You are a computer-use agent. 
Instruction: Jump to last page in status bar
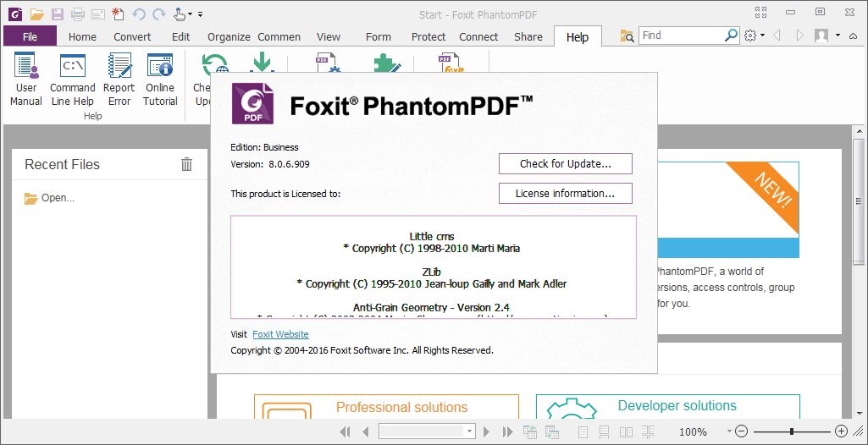point(507,431)
